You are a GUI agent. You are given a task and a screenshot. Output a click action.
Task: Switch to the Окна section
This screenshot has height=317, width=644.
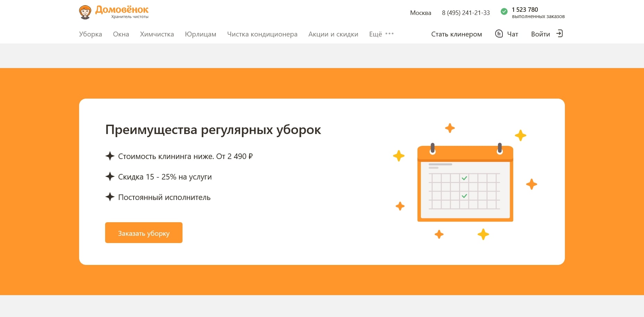point(121,34)
